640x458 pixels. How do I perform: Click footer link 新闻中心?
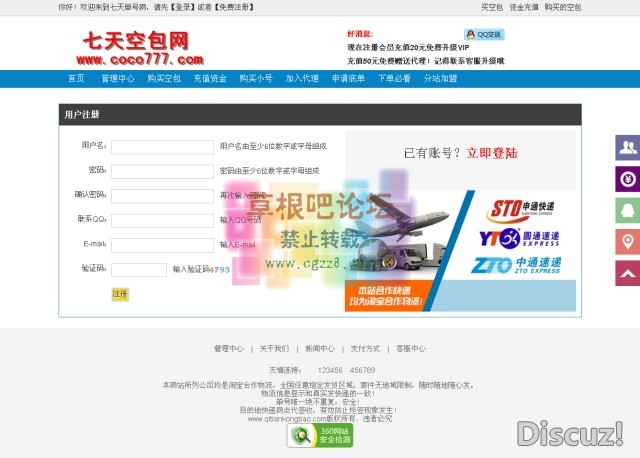pyautogui.click(x=320, y=349)
